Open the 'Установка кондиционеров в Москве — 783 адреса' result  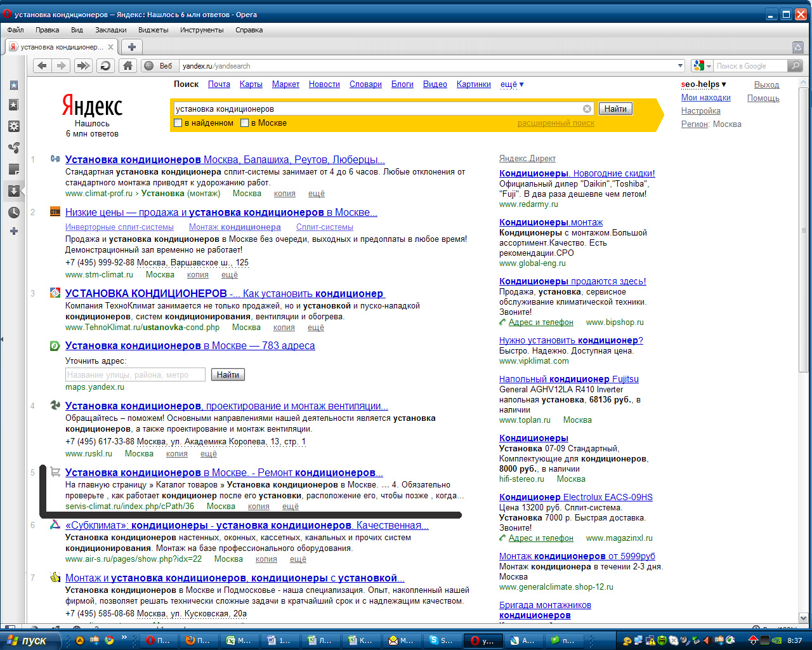tap(190, 346)
